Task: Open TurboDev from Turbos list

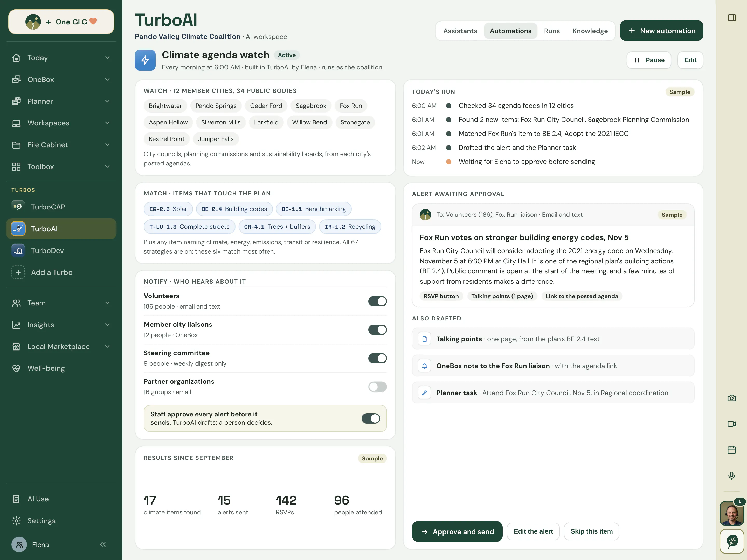Action: (61, 250)
